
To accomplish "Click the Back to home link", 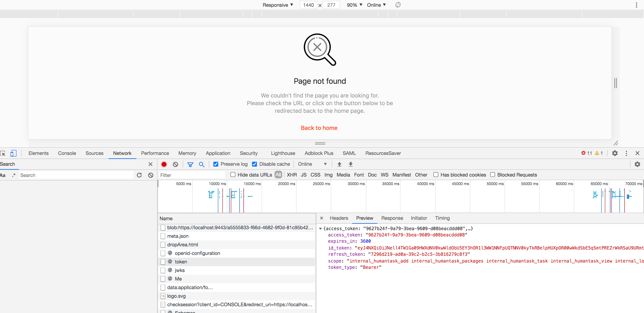I will 319,128.
